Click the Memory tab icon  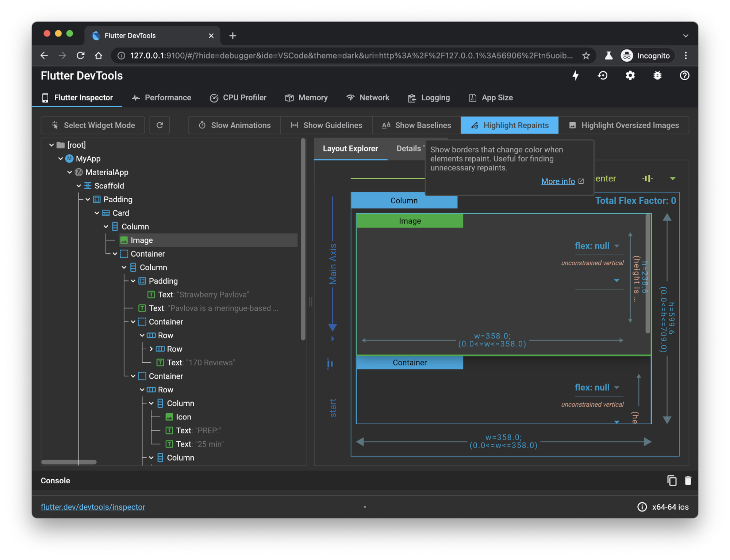tap(289, 97)
